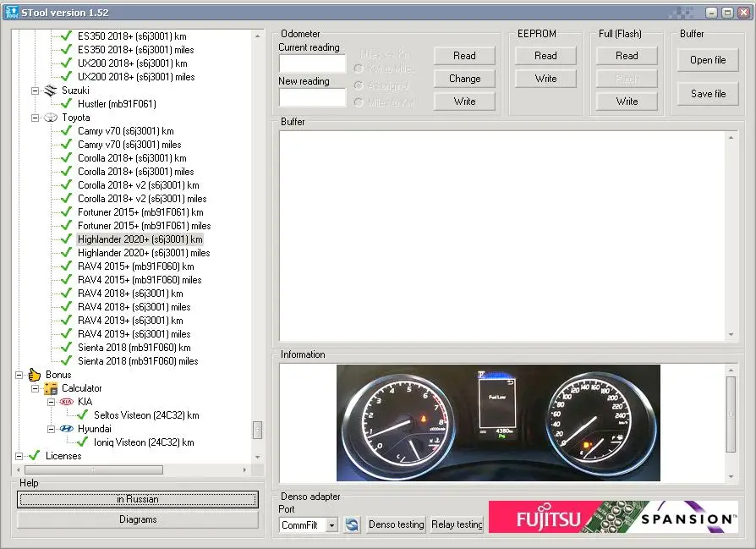Click checkmark beside RAV4 2019+ km

(x=67, y=320)
